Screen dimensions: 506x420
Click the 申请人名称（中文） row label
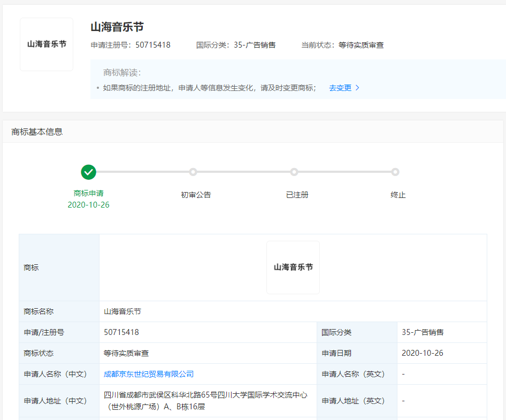pos(56,374)
